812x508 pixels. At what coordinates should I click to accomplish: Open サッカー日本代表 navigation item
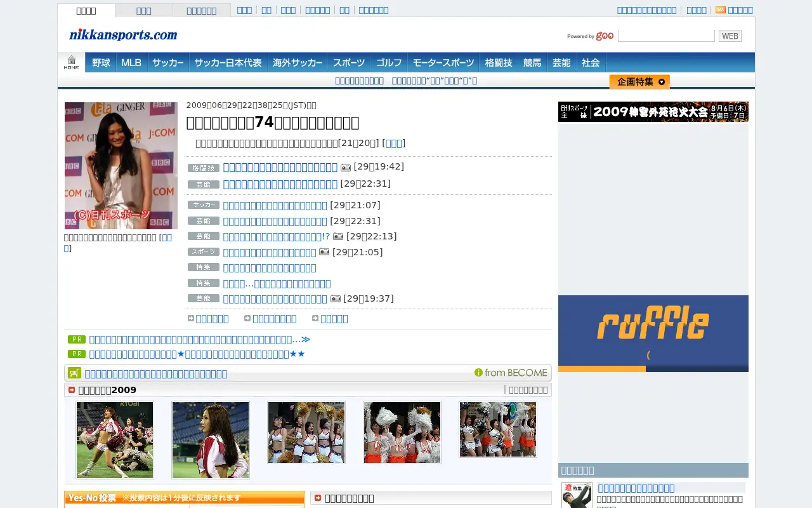click(228, 62)
